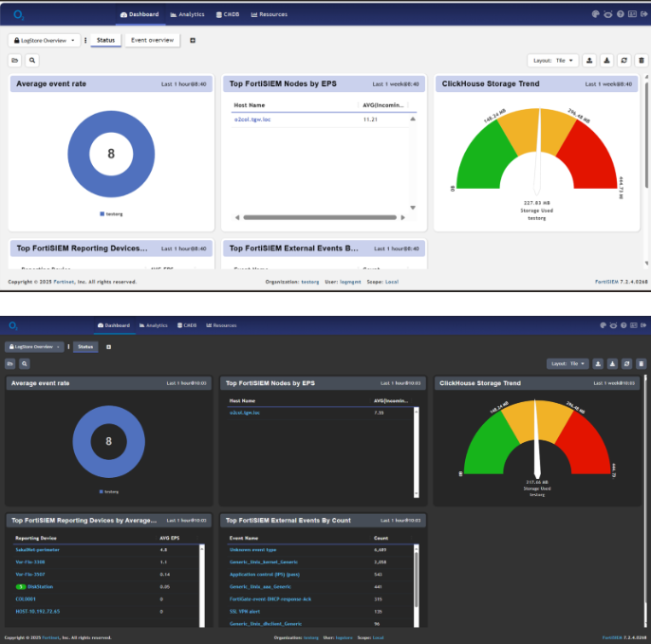
Task: Open the Analytics menu in the light dashboard header
Action: [187, 14]
